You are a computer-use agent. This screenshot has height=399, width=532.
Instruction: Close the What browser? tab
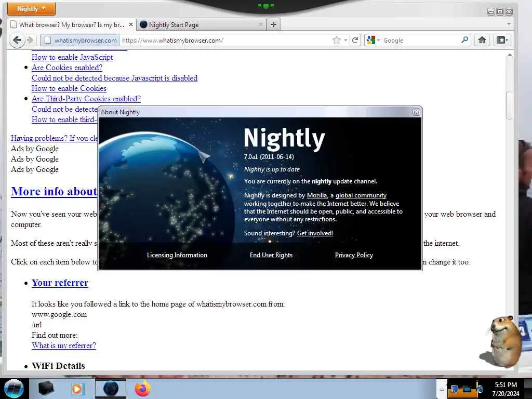(130, 24)
